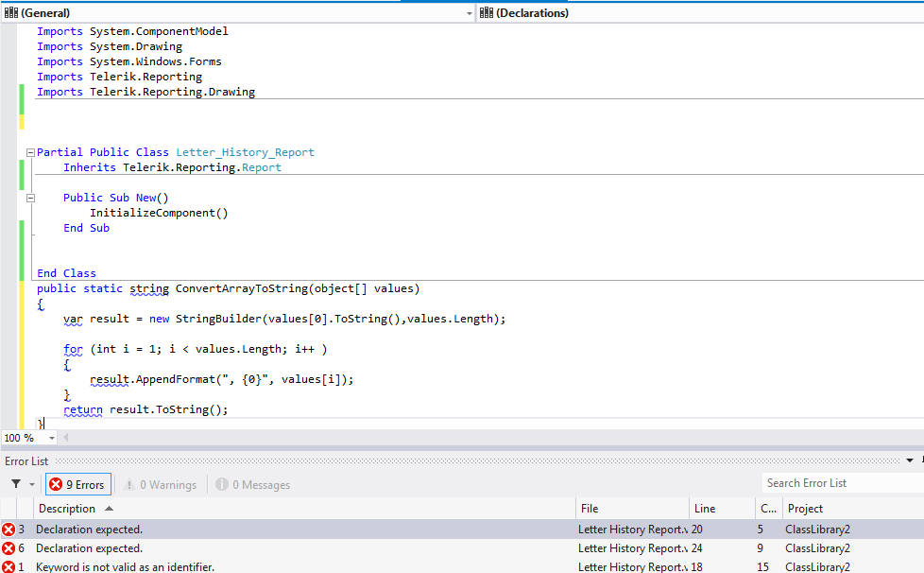The height and width of the screenshot is (573, 924).
Task: Click the (Declarations) member list icon
Action: click(487, 13)
